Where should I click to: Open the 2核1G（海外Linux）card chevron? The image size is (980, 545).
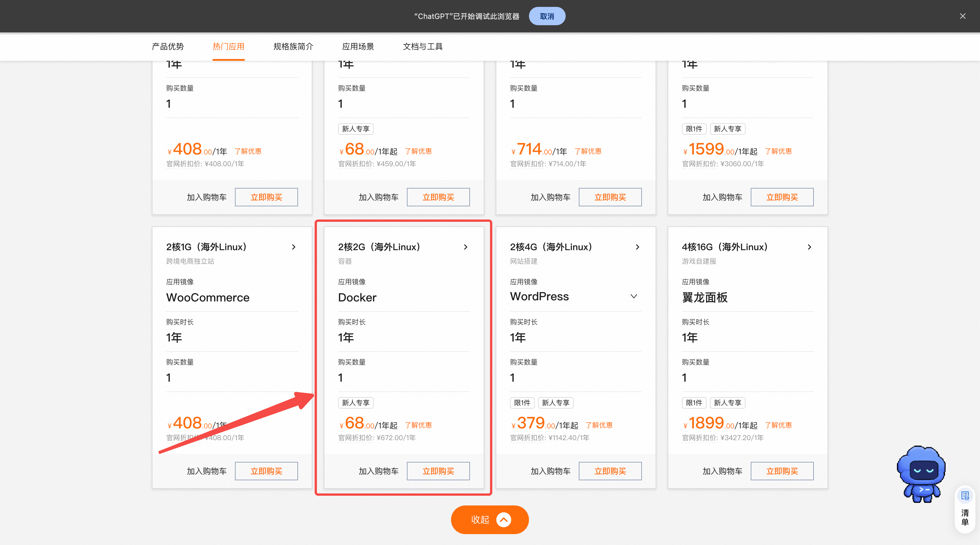[x=293, y=247]
